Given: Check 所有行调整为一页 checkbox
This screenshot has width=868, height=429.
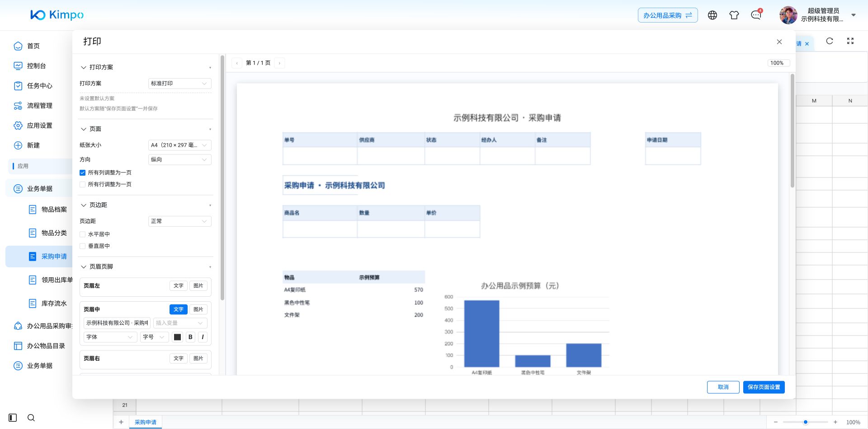Looking at the screenshot, I should tap(82, 184).
